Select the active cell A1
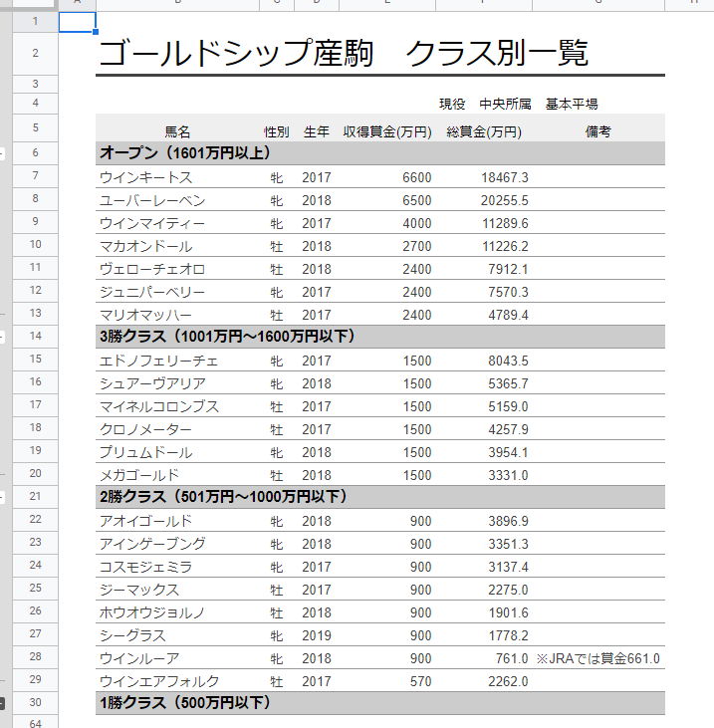 click(77, 22)
